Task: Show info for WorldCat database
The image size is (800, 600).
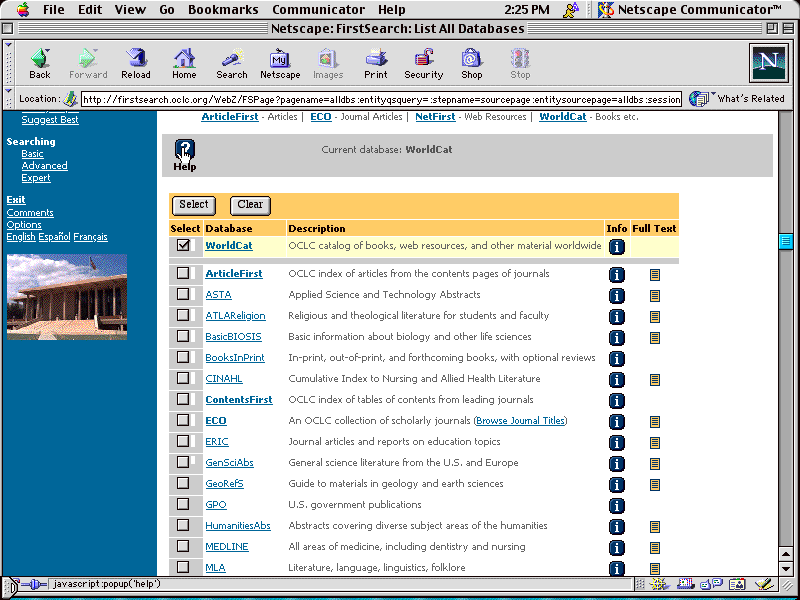Action: click(616, 247)
